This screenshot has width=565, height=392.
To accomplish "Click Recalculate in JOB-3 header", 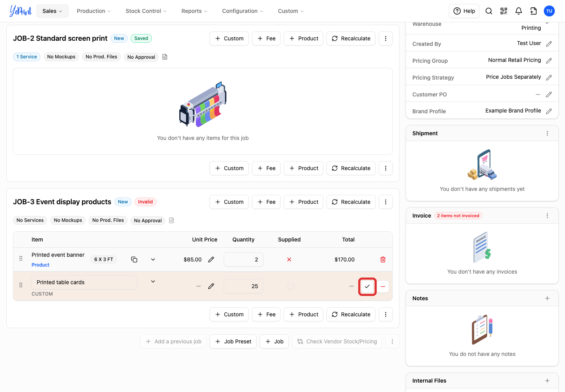I will 351,202.
